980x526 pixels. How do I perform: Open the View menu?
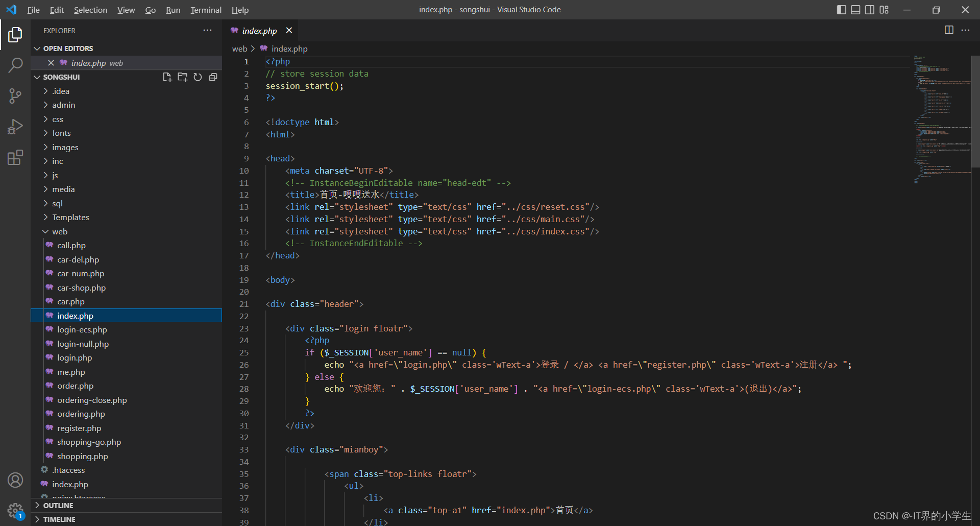coord(126,10)
